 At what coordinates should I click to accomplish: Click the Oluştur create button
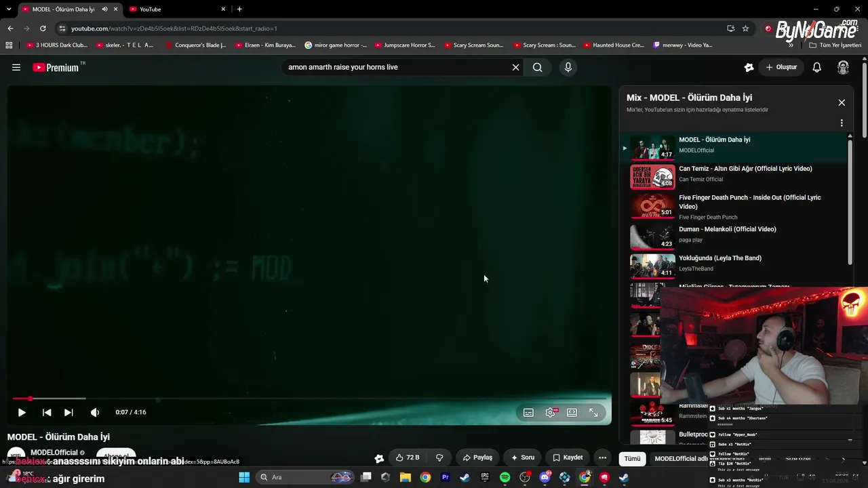coord(781,67)
